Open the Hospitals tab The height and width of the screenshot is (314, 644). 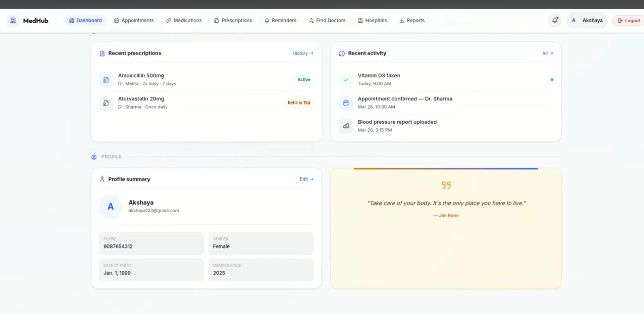372,21
